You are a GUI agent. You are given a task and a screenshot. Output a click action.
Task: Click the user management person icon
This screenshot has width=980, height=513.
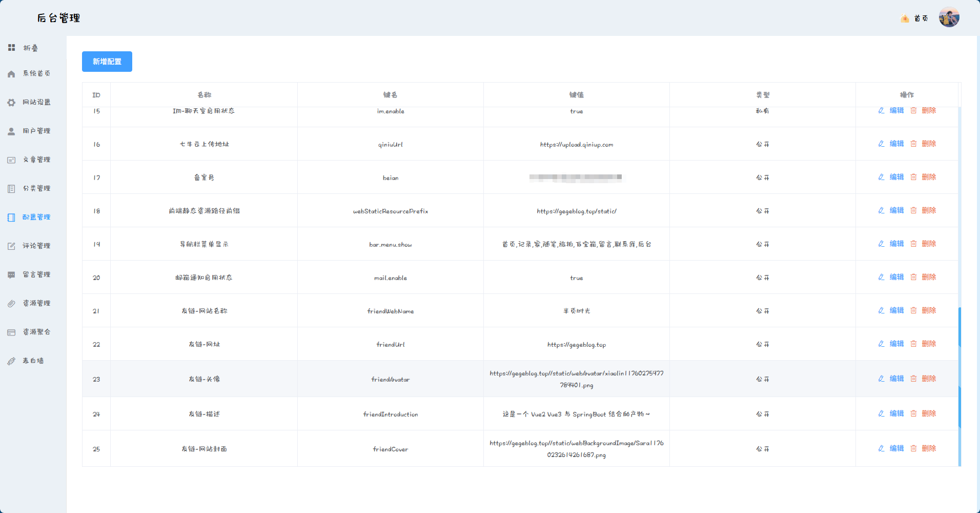11,131
